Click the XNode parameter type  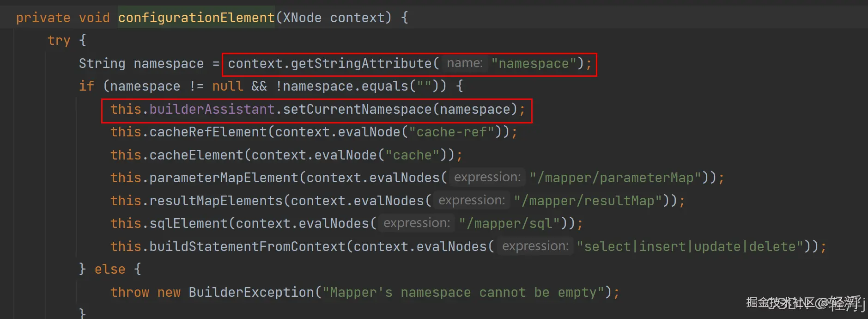(302, 18)
